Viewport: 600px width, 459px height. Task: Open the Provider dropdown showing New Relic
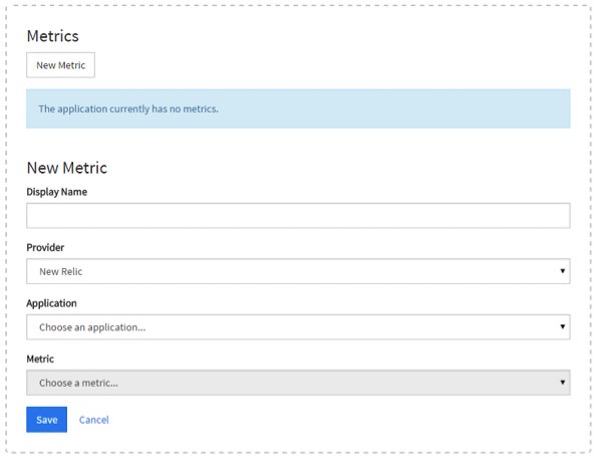298,271
